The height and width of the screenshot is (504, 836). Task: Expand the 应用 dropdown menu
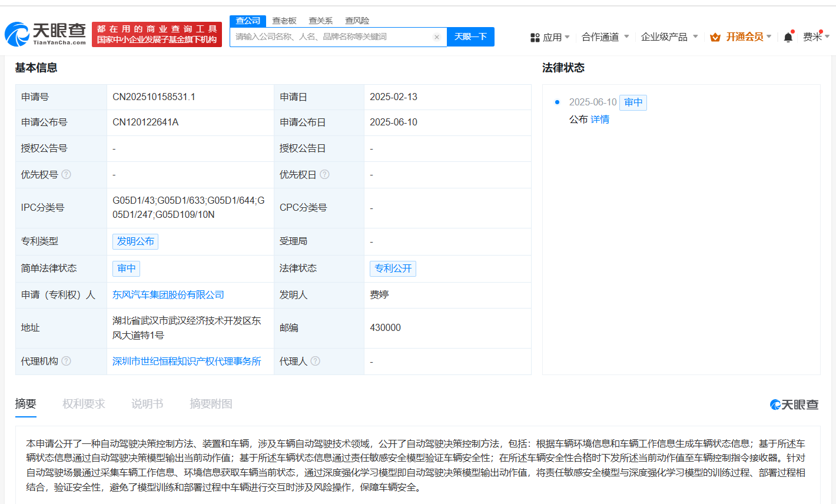point(550,37)
